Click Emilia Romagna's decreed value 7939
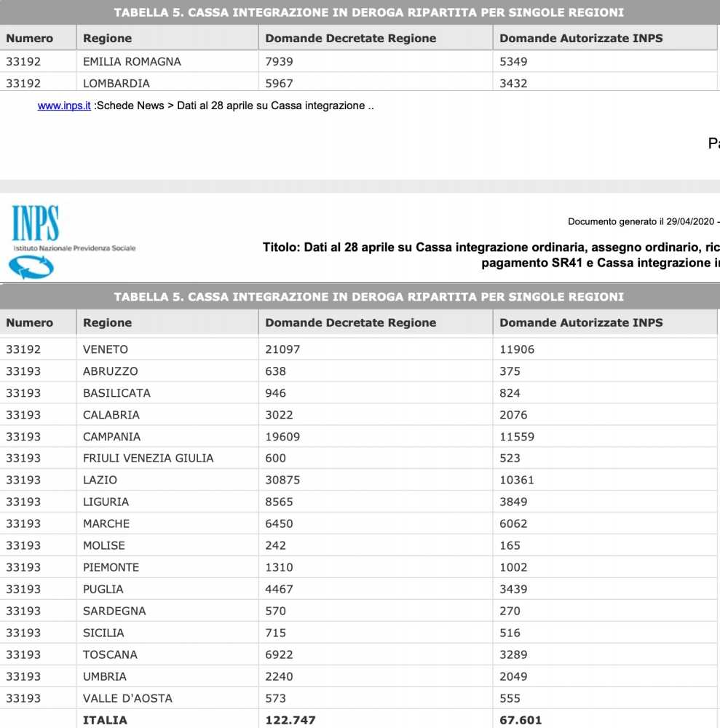Viewport: 720px width, 728px height. (x=279, y=62)
